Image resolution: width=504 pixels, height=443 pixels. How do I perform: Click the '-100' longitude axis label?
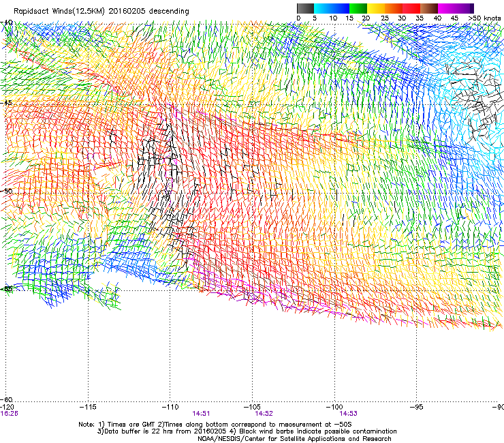334,407
